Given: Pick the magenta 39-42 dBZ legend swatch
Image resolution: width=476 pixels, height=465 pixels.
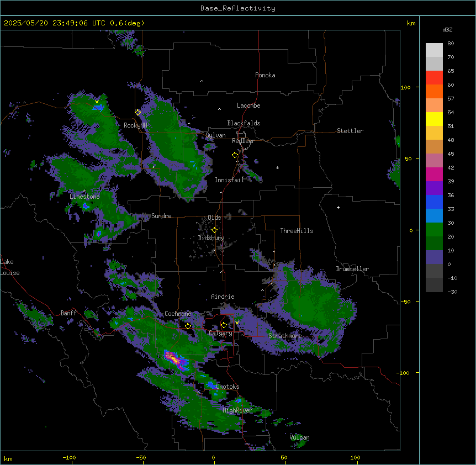Looking at the screenshot, I should pyautogui.click(x=434, y=174).
